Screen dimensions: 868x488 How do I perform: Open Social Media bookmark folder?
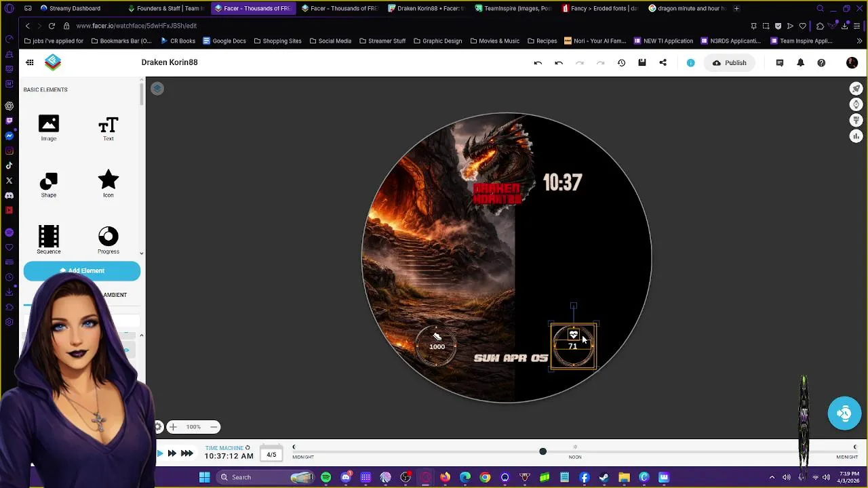pyautogui.click(x=330, y=41)
